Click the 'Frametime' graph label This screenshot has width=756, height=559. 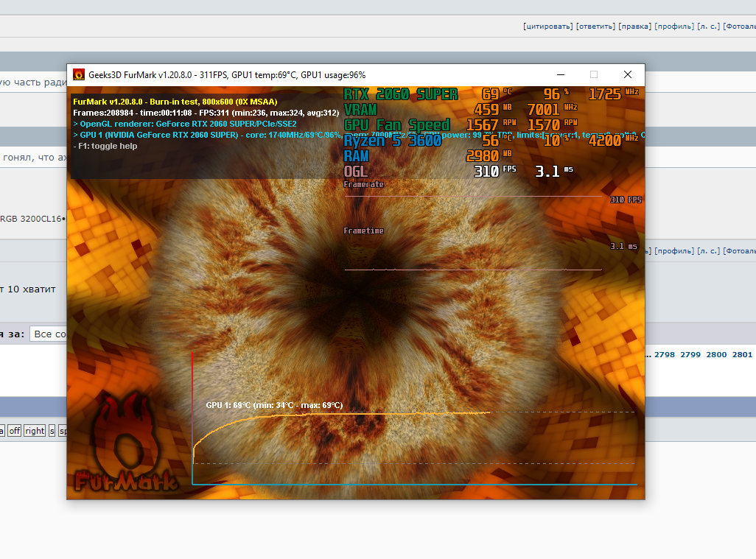pos(363,231)
